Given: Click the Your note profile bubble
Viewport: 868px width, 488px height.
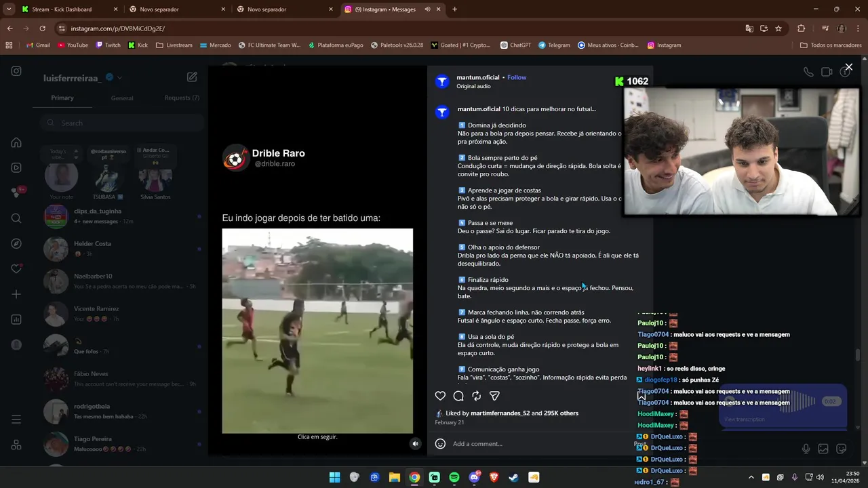Looking at the screenshot, I should pyautogui.click(x=62, y=178).
